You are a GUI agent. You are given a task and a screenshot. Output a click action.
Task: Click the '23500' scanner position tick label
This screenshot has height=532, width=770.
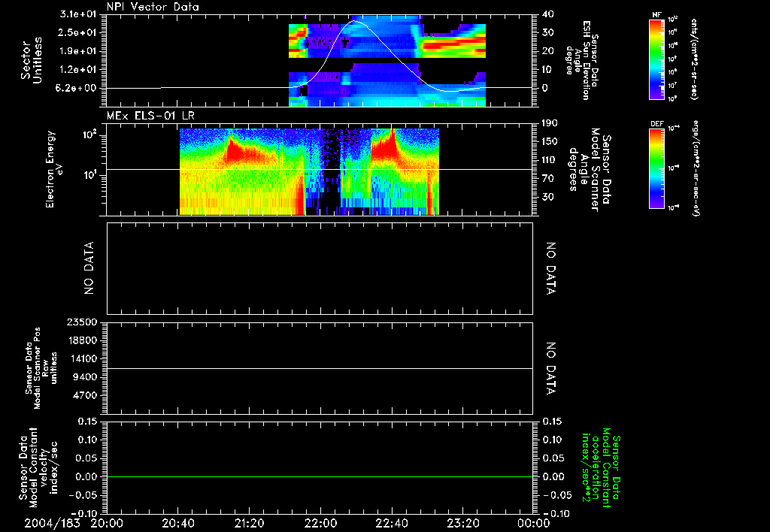81,322
